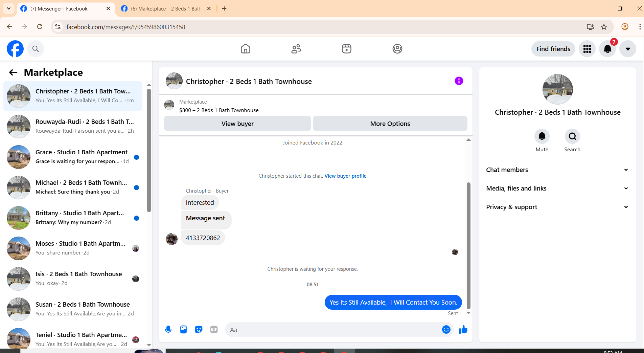Open Isis 2 Beds 1 Bath Townhouse chat
The width and height of the screenshot is (644, 353).
73,279
